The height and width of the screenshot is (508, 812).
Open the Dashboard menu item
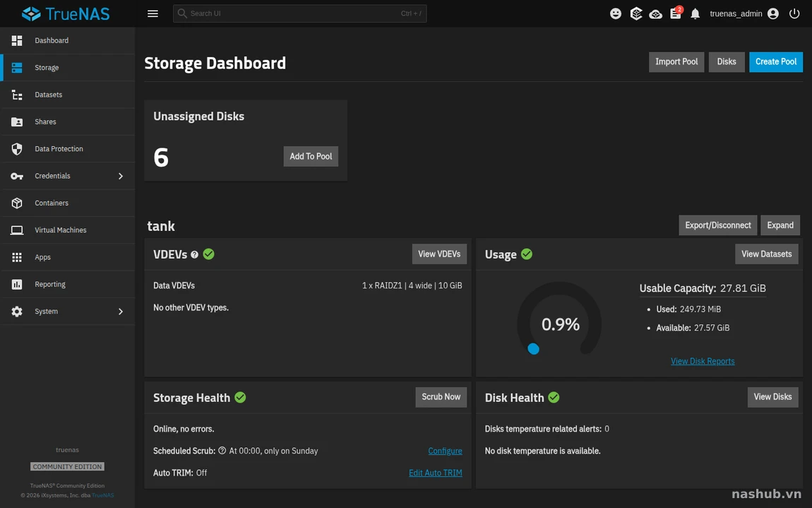point(68,40)
